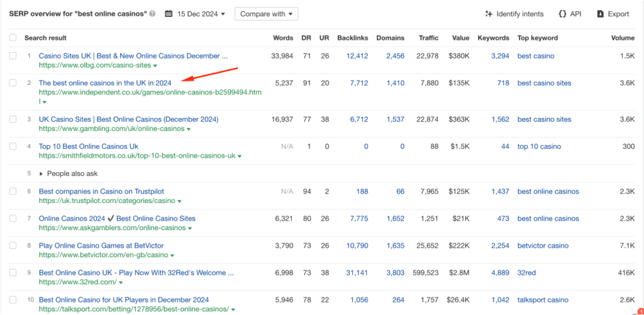Tick checkbox for Trustpilot result
This screenshot has height=315, width=644.
13,191
